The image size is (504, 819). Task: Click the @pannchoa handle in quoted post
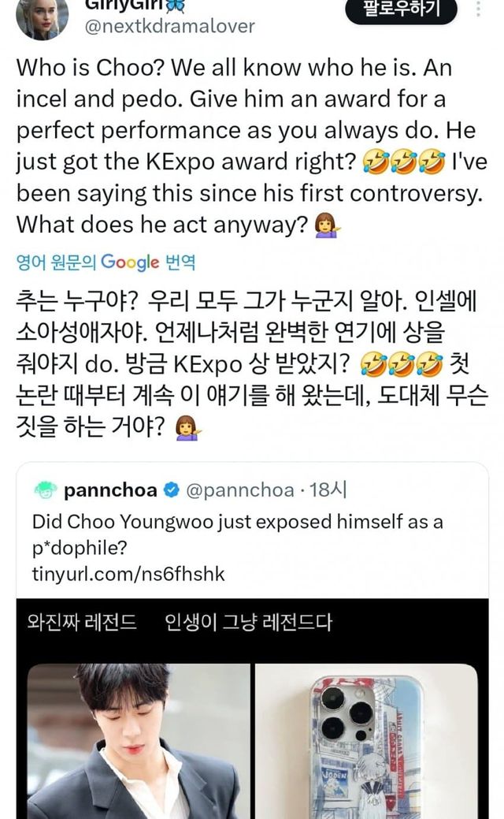pyautogui.click(x=240, y=491)
